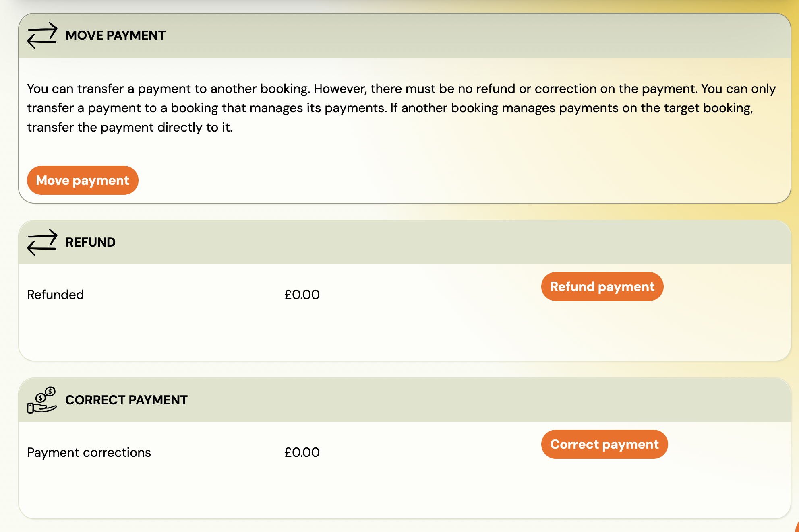Screen dimensions: 799x532
Task: Click the REFUND heading text
Action: 90,242
